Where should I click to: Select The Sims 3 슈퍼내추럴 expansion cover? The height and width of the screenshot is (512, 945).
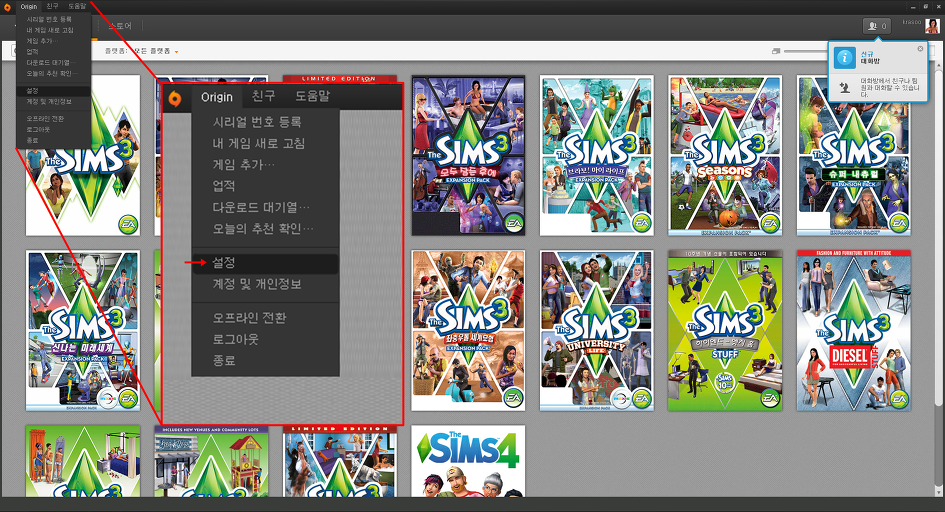click(853, 155)
